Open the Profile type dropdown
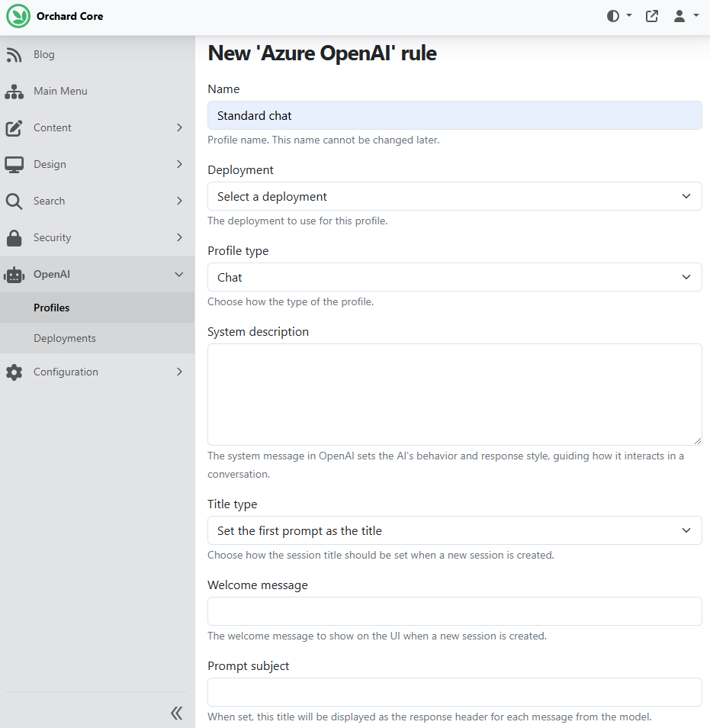 [x=455, y=277]
